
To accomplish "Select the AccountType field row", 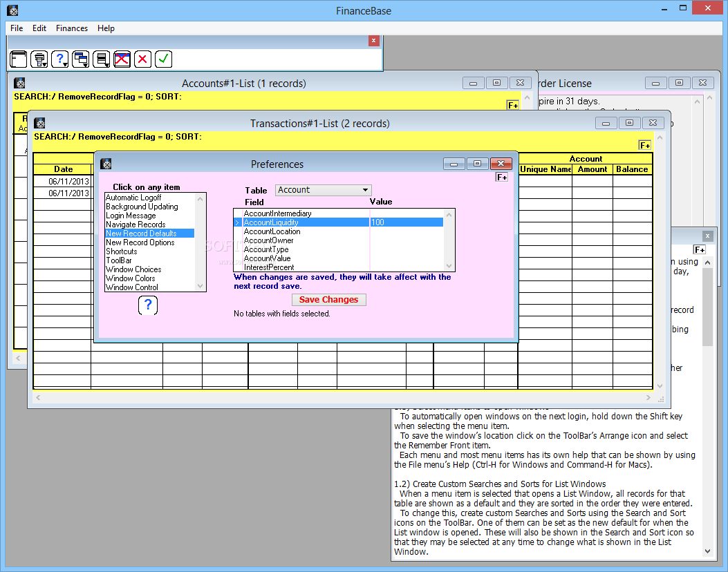I will click(x=339, y=249).
